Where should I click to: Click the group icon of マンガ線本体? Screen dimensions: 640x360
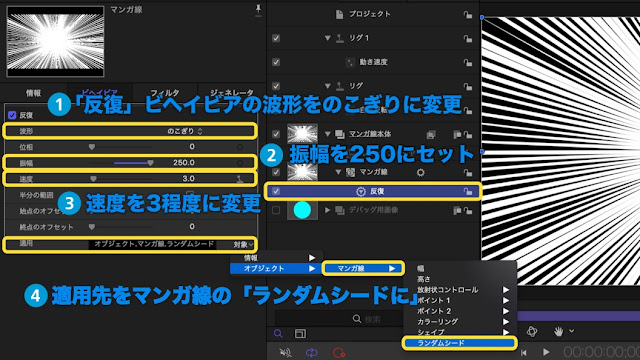(340, 134)
